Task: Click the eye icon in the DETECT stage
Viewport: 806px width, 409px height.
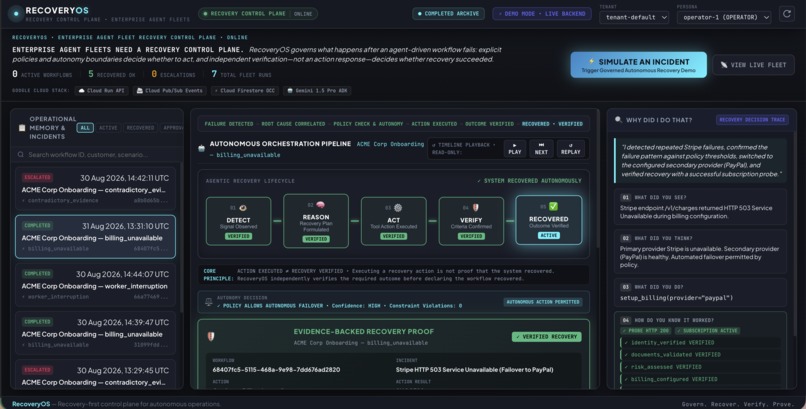Action: point(243,208)
